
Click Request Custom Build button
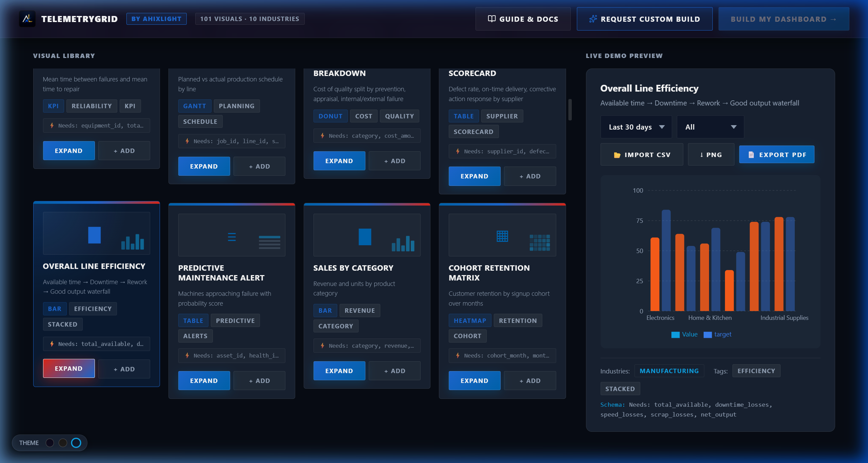tap(645, 19)
